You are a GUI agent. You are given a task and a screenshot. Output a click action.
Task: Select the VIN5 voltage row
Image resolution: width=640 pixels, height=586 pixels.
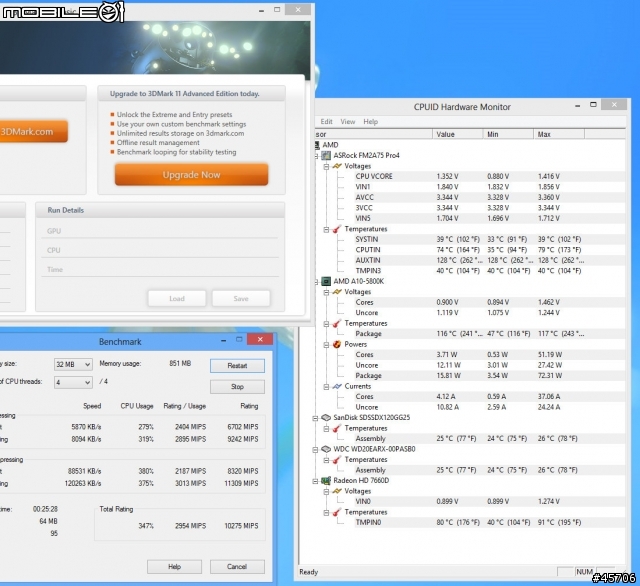[489, 218]
